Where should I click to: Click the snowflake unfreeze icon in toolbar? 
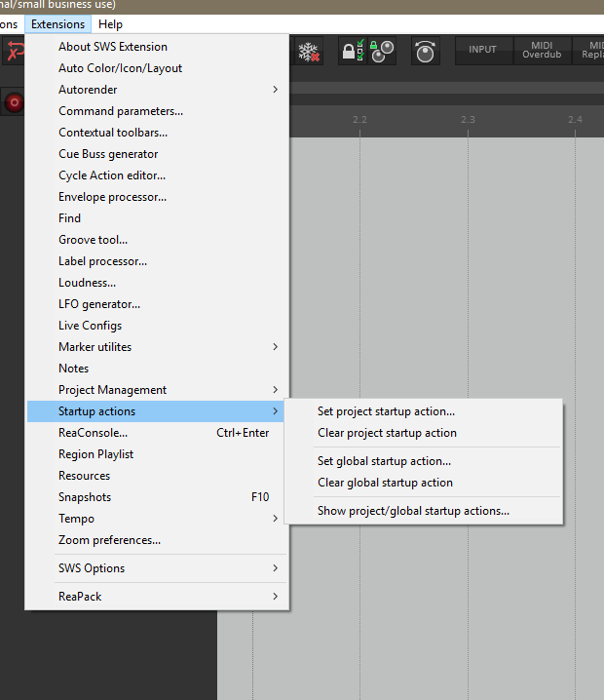coord(309,52)
